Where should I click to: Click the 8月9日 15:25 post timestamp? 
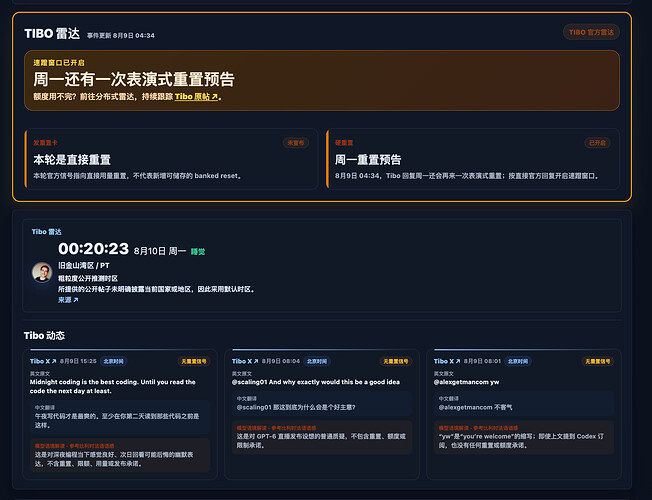coord(78,361)
